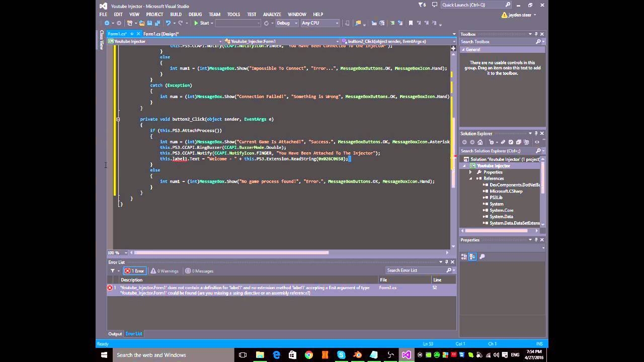Select the PS3Lib reference
Viewport: 644px width, 362px height.
pos(496,198)
